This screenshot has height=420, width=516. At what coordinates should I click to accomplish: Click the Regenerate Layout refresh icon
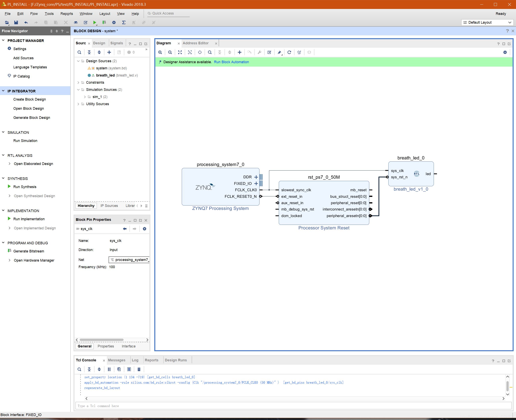coord(289,52)
